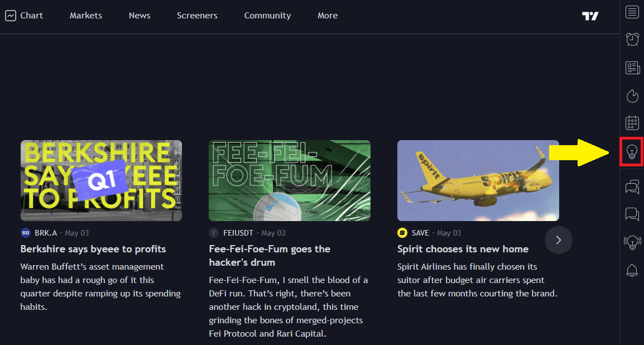Open 'Berkshire says byeee to profits' headline
The height and width of the screenshot is (345, 644).
93,249
